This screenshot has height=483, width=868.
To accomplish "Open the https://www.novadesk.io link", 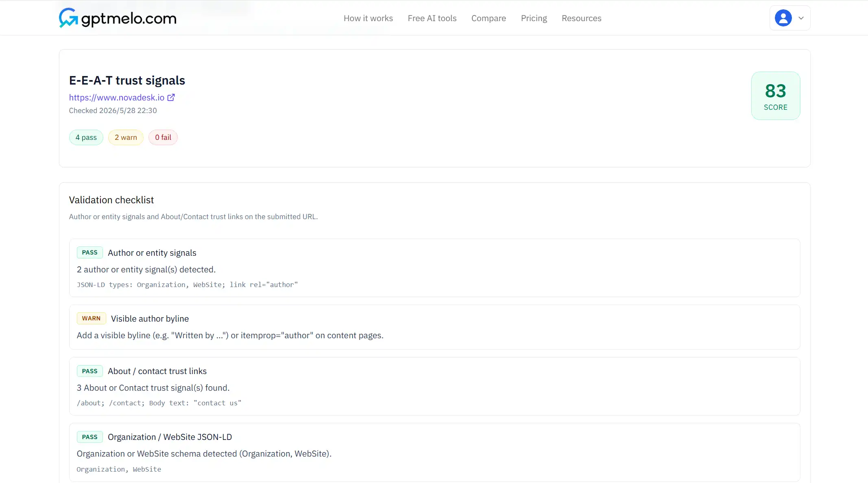I will 117,98.
